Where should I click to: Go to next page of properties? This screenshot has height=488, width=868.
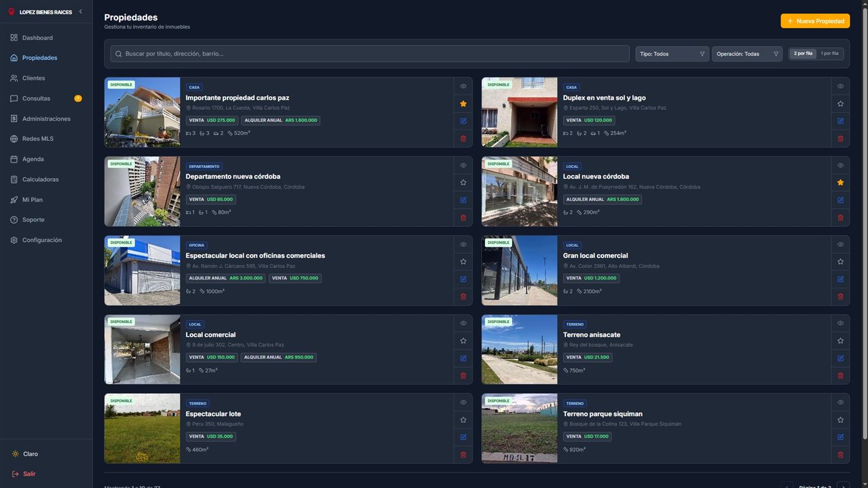tap(843, 486)
